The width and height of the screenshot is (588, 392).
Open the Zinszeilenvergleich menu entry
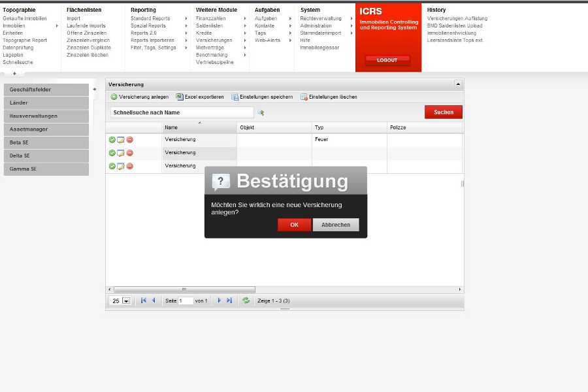point(88,40)
